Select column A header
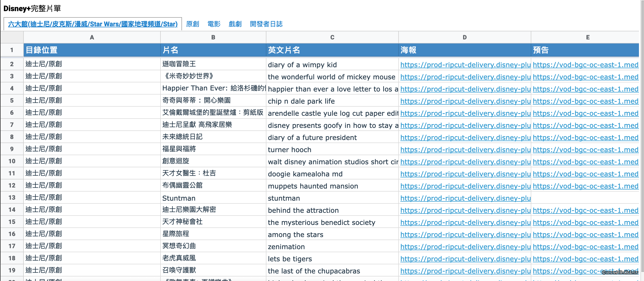This screenshot has height=281, width=644. point(92,37)
